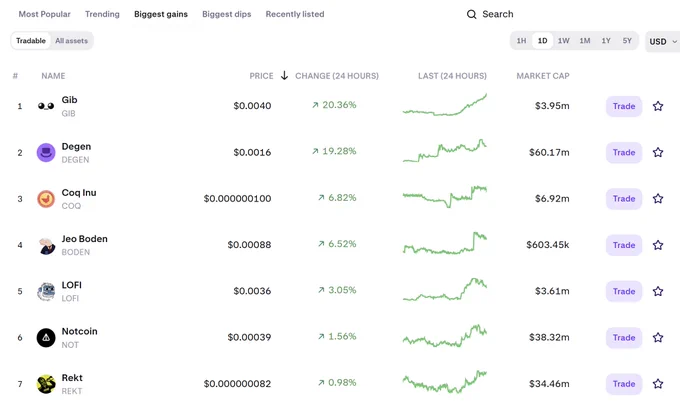
Task: Click the MARKET CAP column header
Action: tap(543, 76)
